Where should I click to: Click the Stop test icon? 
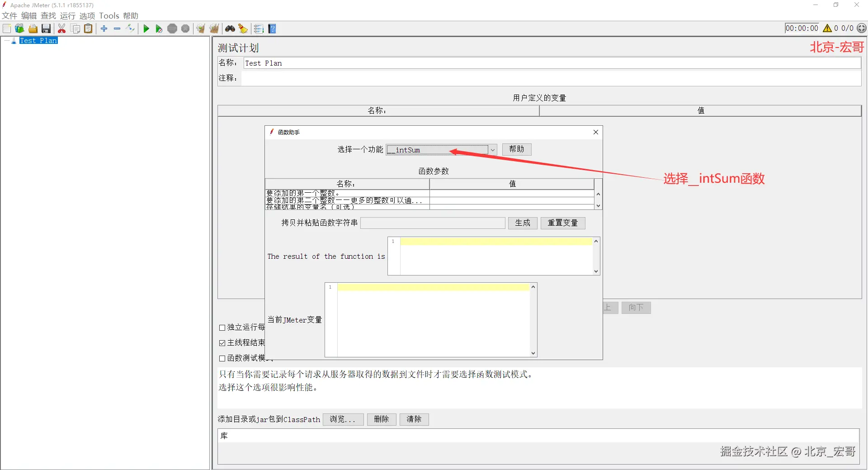pyautogui.click(x=172, y=28)
